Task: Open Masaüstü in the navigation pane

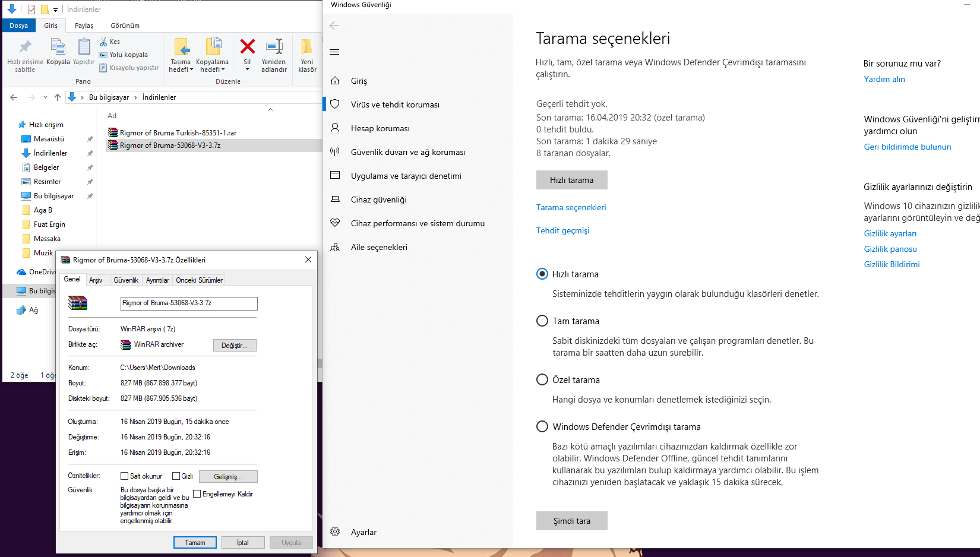Action: coord(49,139)
